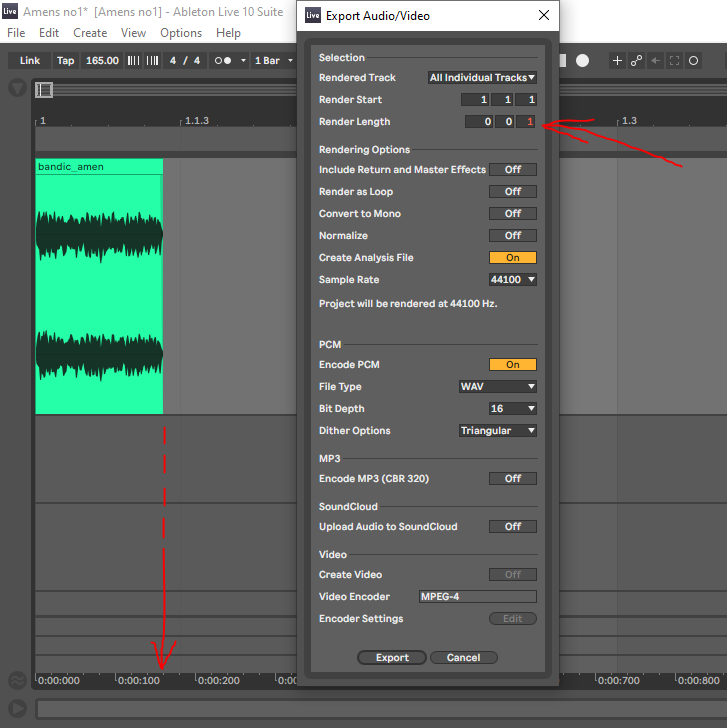Click the Phase Nudge Down icon
The height and width of the screenshot is (728, 727).
tap(134, 61)
